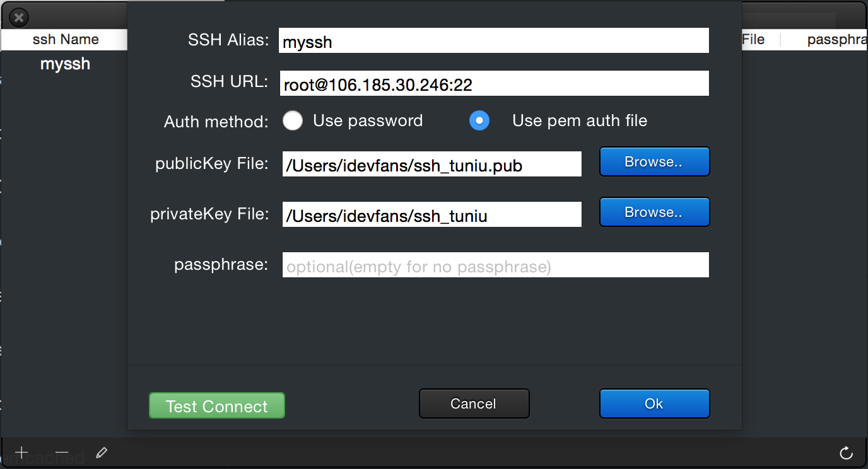Confirm settings with the Ok button

(x=654, y=403)
